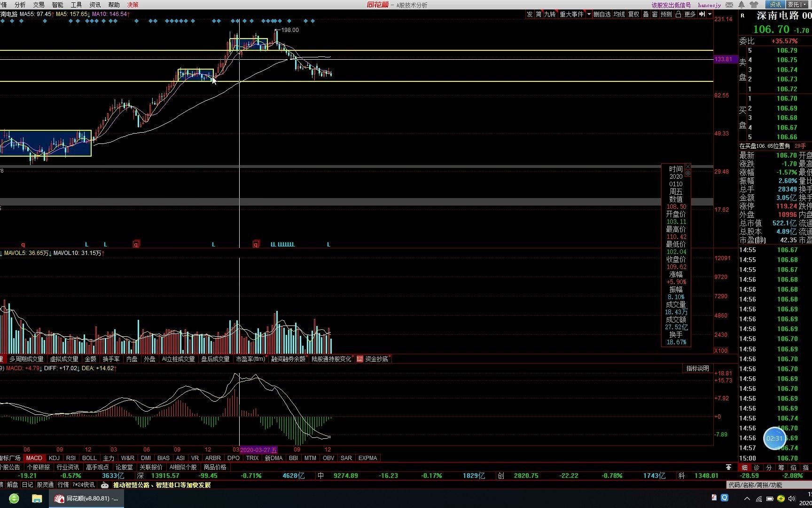Open the Wi-Fi network tray icon

point(759,499)
